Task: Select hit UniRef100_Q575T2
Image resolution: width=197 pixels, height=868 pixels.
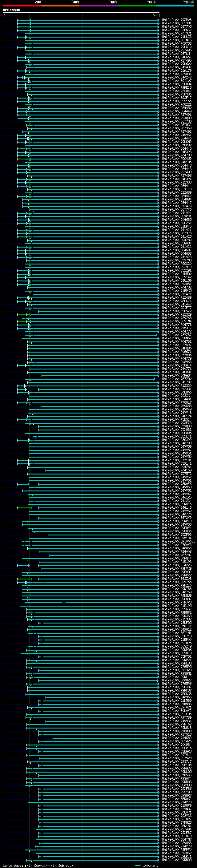Action: (x=177, y=474)
